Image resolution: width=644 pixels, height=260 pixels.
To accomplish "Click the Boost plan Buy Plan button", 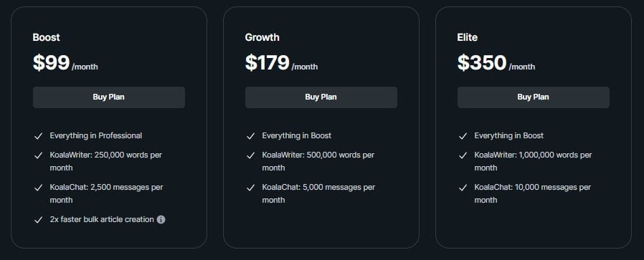I will [109, 97].
